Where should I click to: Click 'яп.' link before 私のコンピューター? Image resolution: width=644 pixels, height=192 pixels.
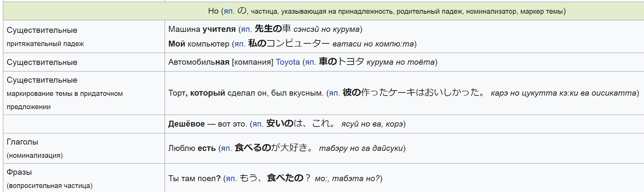(x=240, y=44)
